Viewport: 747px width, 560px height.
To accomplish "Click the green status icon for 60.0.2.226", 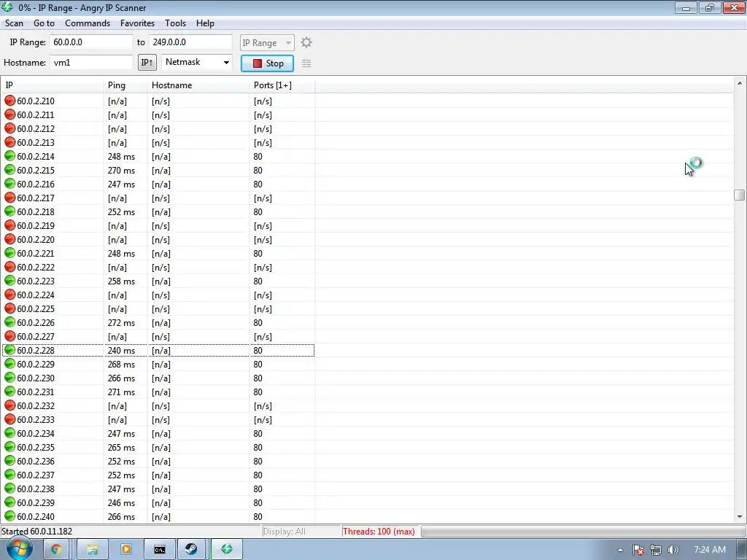I will pos(9,322).
